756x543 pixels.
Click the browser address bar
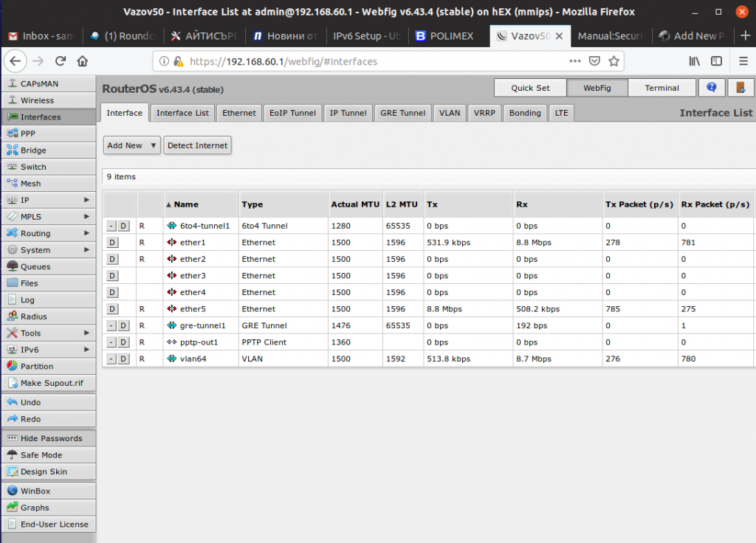pyautogui.click(x=332, y=61)
